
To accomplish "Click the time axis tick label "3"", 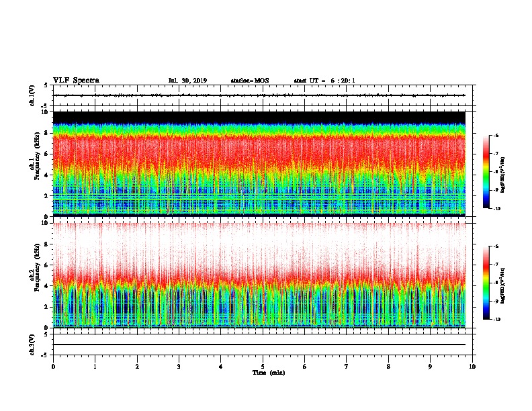I will coord(179,366).
